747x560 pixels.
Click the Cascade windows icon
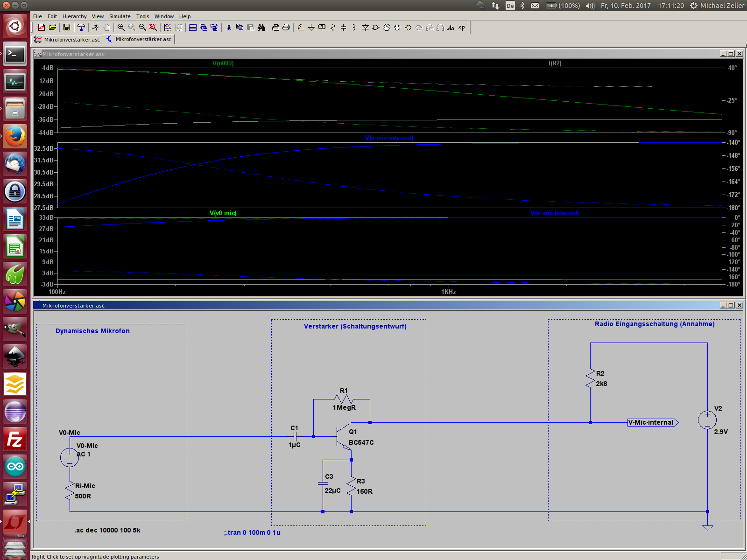pyautogui.click(x=204, y=28)
